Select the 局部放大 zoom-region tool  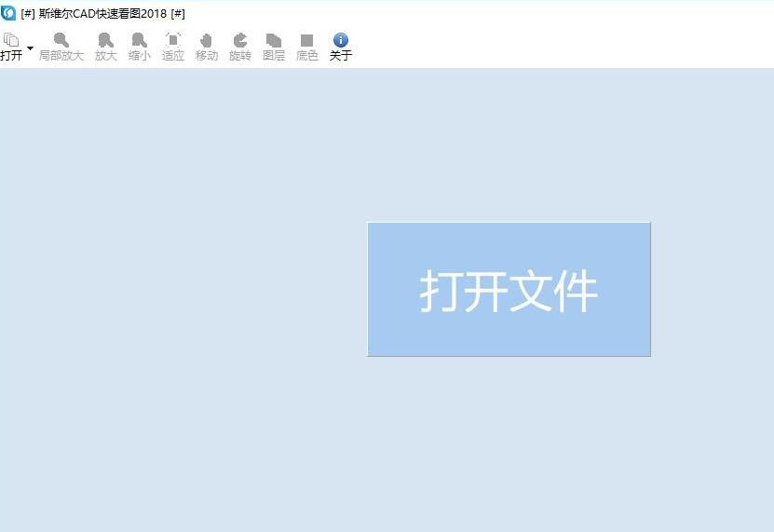pyautogui.click(x=61, y=47)
